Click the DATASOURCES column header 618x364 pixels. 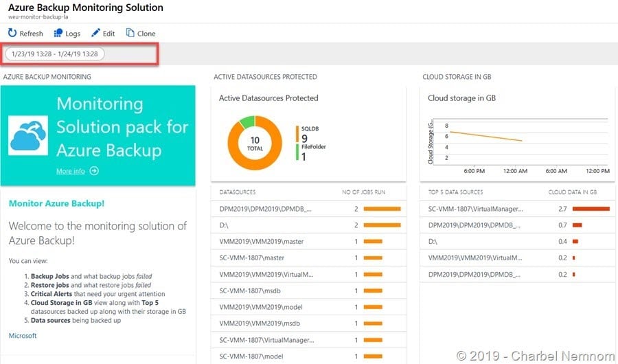point(238,192)
